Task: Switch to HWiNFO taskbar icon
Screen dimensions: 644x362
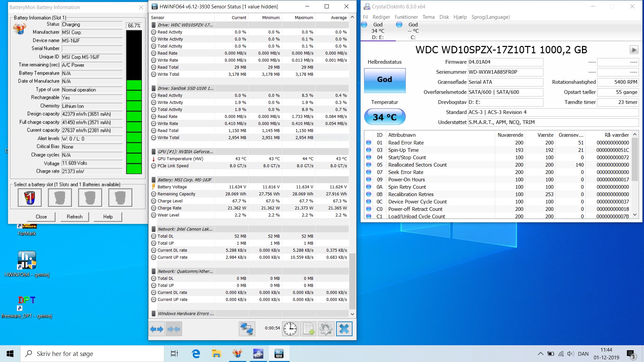Action: click(x=279, y=354)
